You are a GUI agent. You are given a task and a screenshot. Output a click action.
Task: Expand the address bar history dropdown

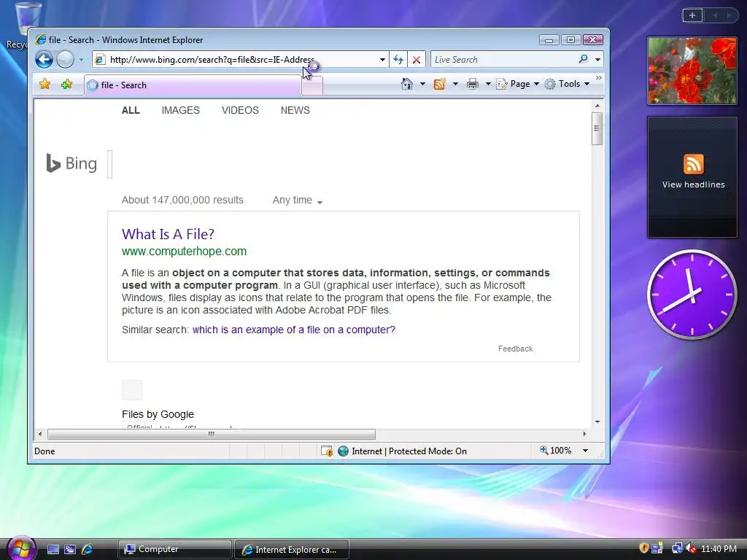[x=382, y=60]
